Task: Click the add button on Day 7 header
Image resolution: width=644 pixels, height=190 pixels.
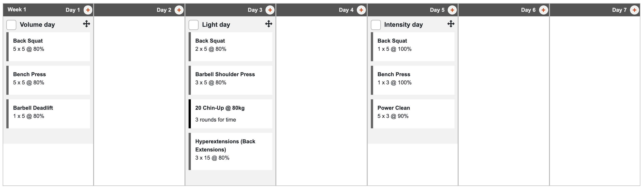Action: pyautogui.click(x=634, y=10)
